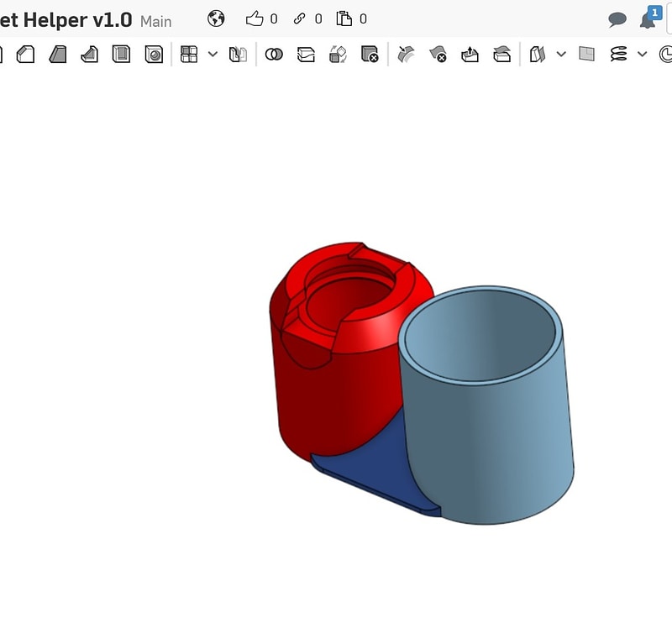672x633 pixels.
Task: Select the Delete face tool
Action: (438, 55)
